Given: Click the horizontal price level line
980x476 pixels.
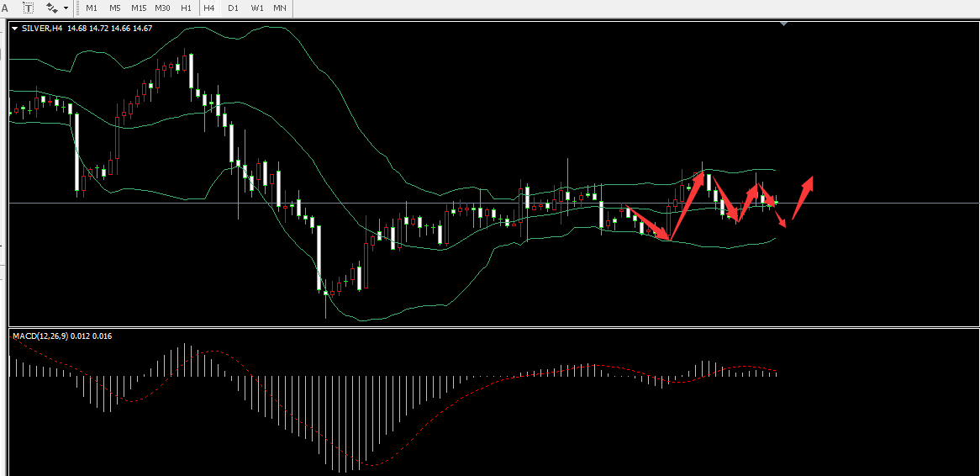Looking at the screenshot, I should (x=883, y=203).
